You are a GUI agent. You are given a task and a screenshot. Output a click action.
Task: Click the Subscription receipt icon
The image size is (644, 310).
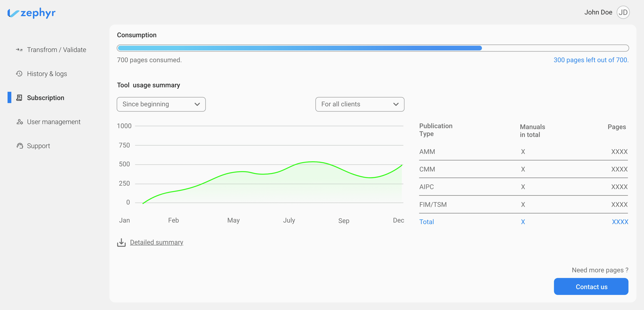pos(19,98)
